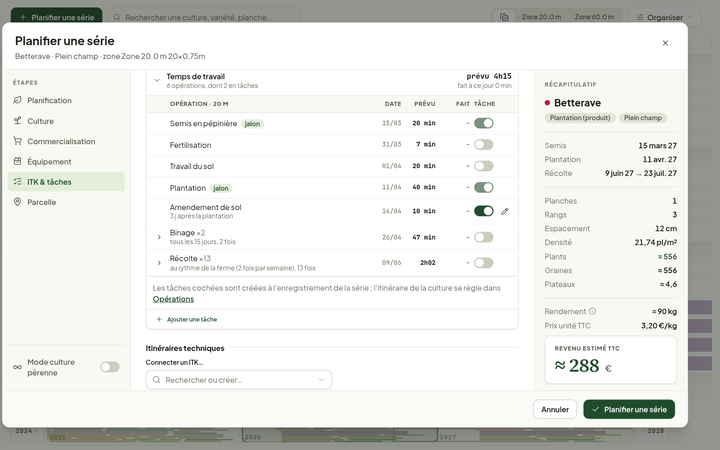
Task: Enable task toggle for Fertilisation
Action: click(x=484, y=145)
